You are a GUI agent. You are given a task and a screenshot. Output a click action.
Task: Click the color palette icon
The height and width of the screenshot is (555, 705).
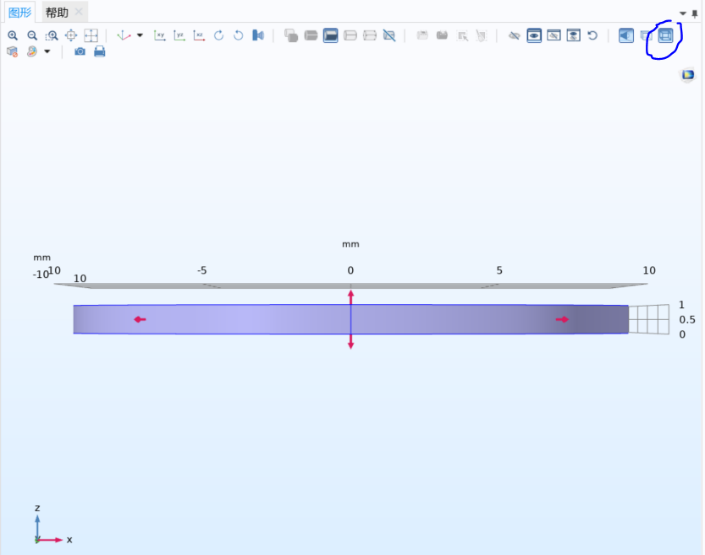click(31, 52)
